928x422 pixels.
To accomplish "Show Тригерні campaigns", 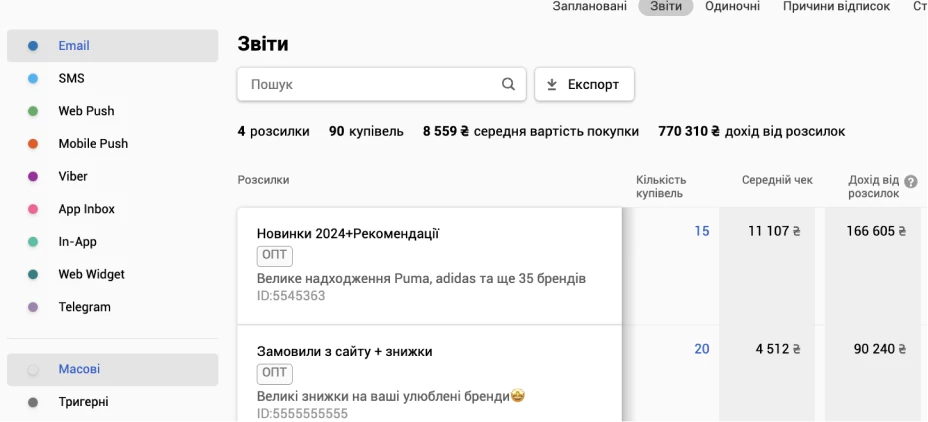I will click(83, 402).
